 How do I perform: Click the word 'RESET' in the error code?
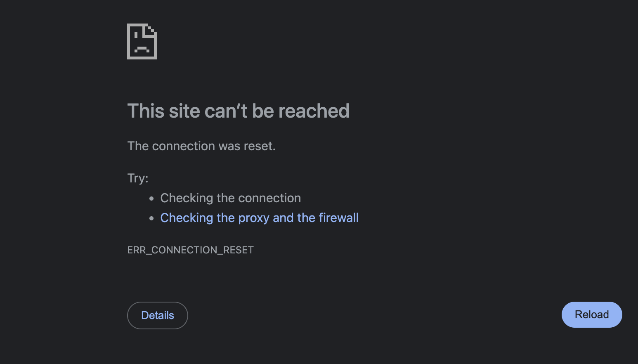tap(238, 250)
